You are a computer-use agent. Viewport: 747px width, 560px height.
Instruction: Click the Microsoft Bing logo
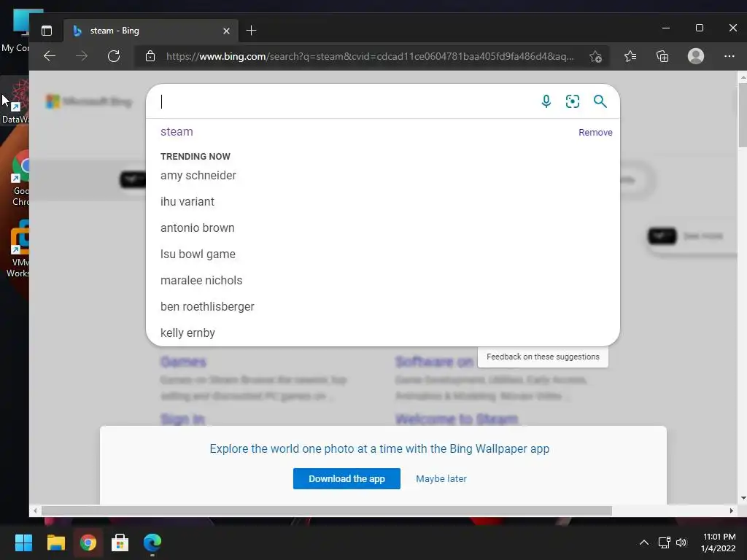click(x=89, y=101)
